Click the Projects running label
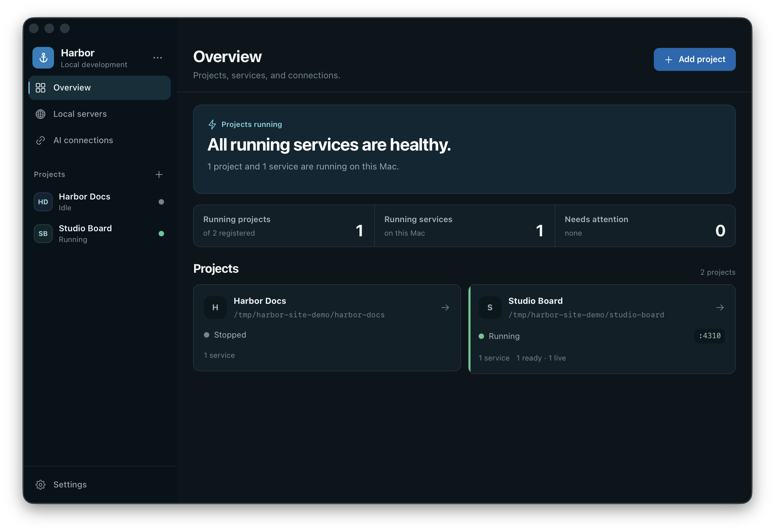 (252, 125)
